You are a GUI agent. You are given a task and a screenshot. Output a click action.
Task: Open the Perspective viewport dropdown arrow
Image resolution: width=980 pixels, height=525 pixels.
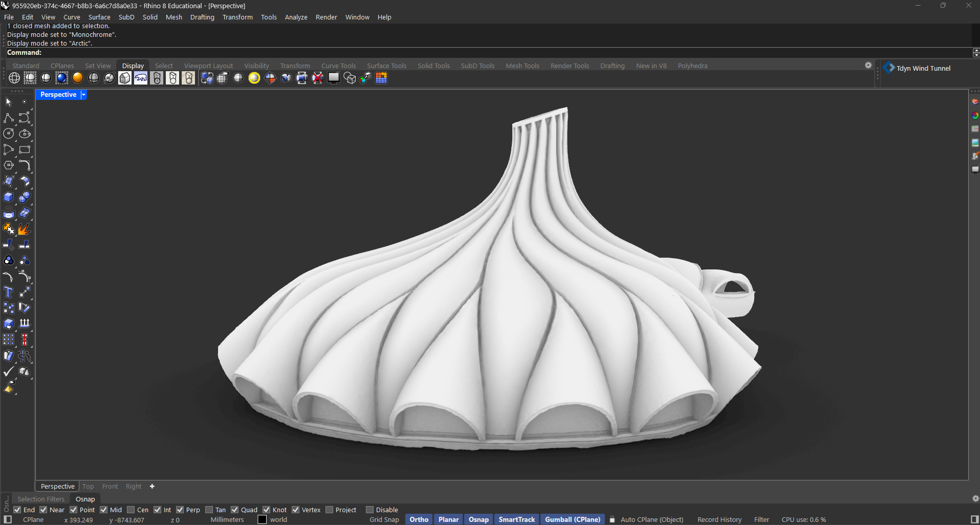point(83,95)
